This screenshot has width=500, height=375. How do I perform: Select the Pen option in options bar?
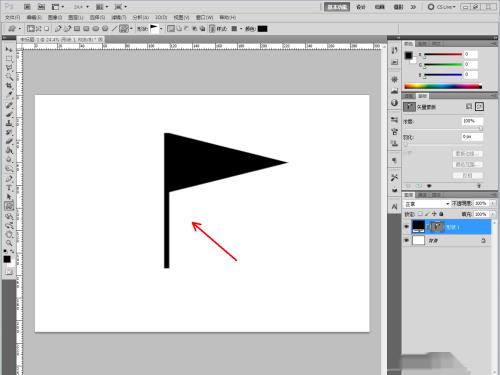pyautogui.click(x=58, y=29)
